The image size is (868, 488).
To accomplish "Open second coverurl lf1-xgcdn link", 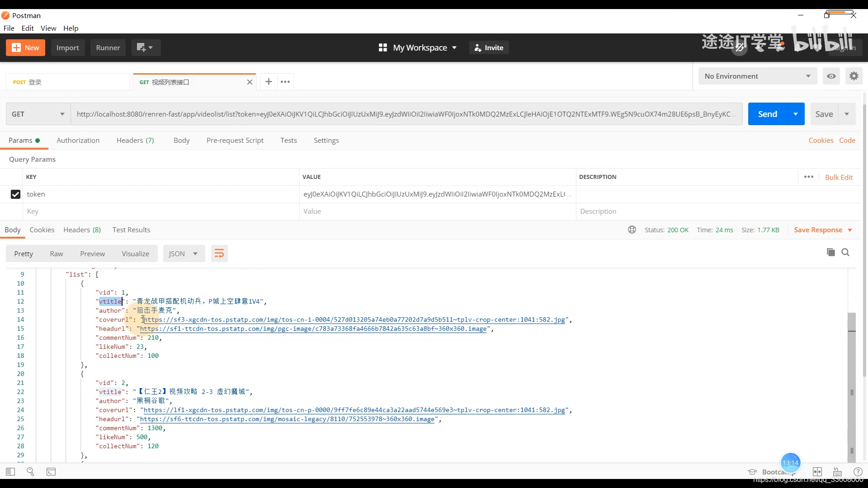I will 354,410.
